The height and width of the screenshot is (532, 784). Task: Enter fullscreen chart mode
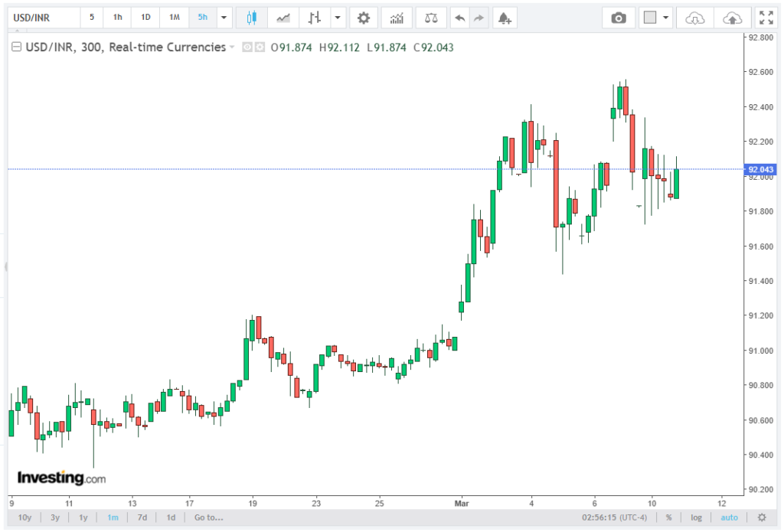pos(765,18)
